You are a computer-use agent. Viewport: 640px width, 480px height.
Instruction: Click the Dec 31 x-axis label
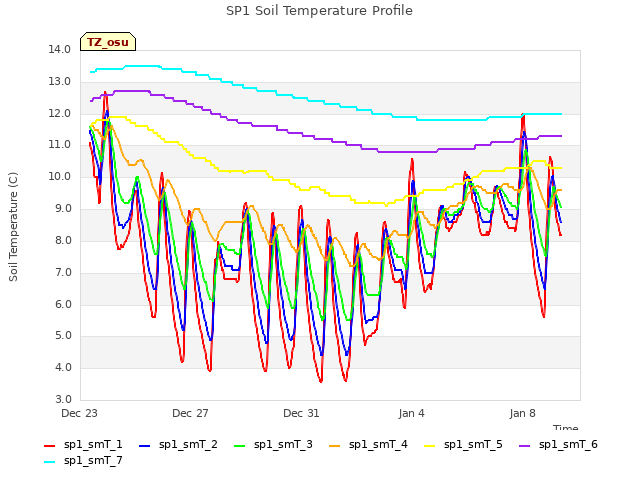click(x=301, y=413)
